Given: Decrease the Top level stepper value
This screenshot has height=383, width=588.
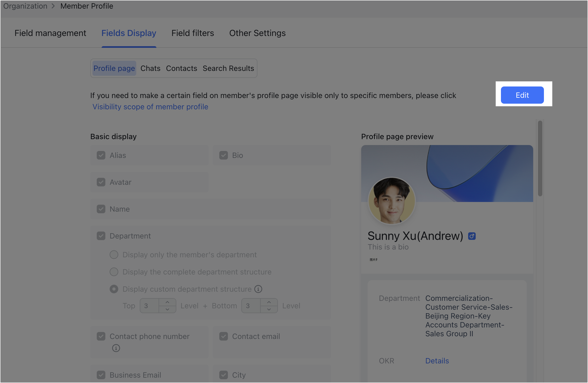Looking at the screenshot, I should [167, 309].
